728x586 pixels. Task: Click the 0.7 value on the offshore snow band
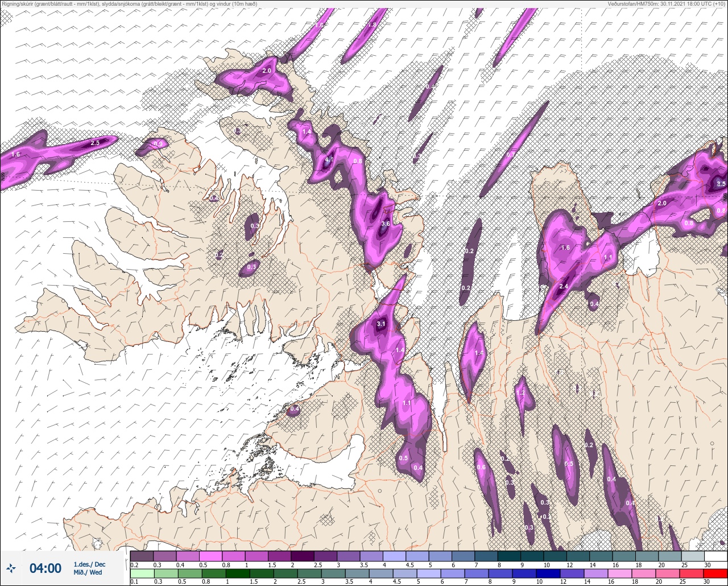(511, 154)
